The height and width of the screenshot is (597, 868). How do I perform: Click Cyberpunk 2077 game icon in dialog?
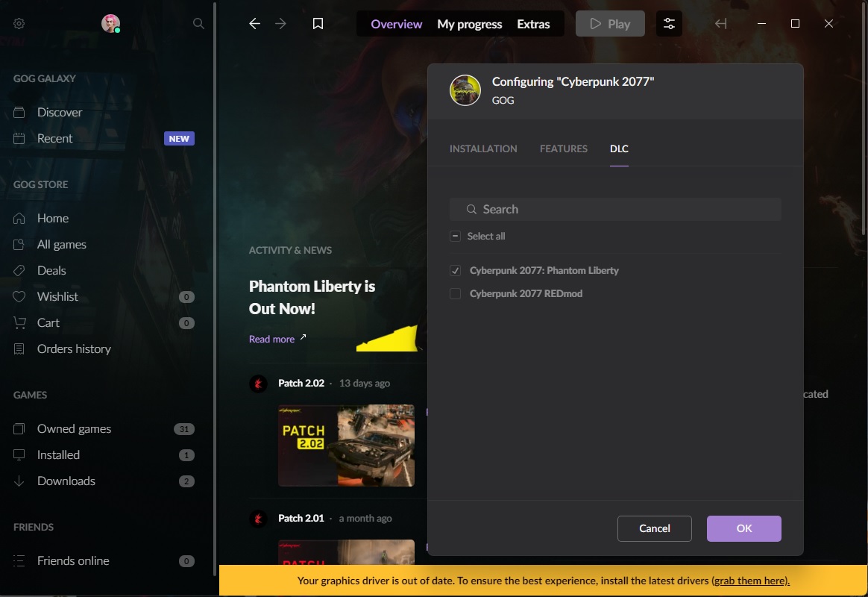(x=465, y=90)
